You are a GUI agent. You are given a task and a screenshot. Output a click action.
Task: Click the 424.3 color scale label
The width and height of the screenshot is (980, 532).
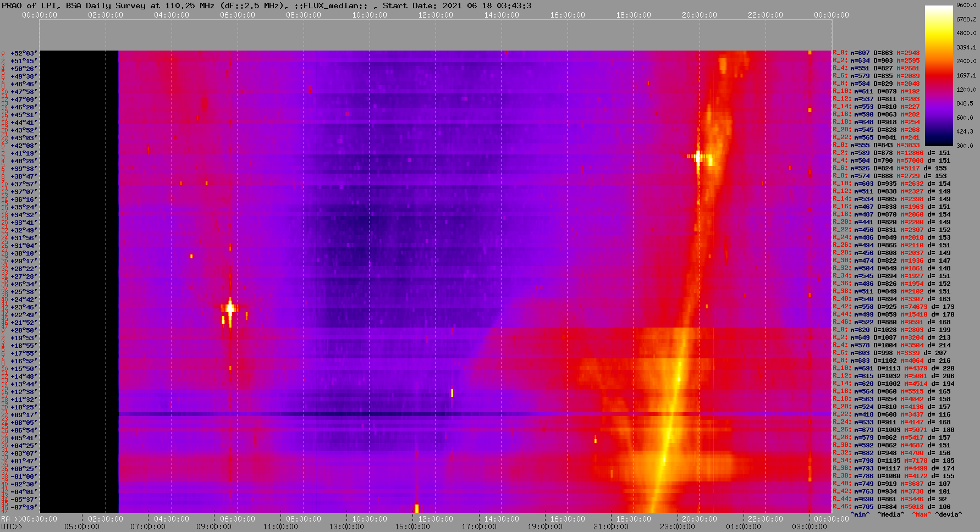(965, 131)
